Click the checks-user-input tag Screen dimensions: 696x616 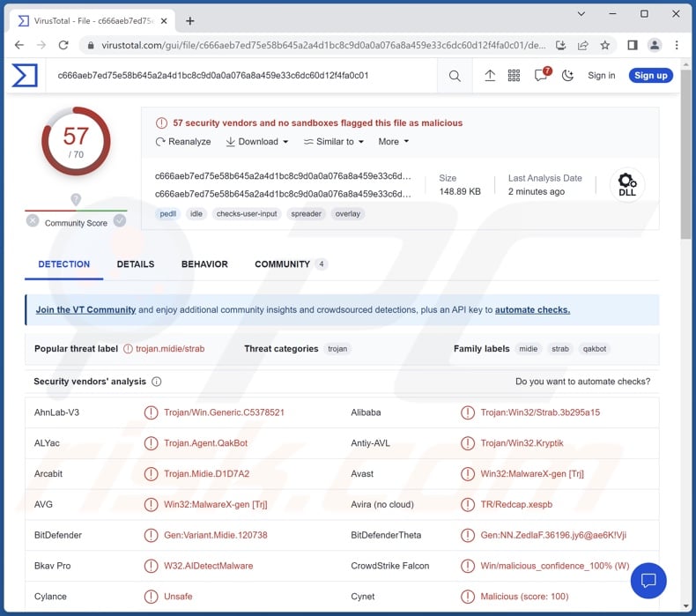click(x=247, y=214)
